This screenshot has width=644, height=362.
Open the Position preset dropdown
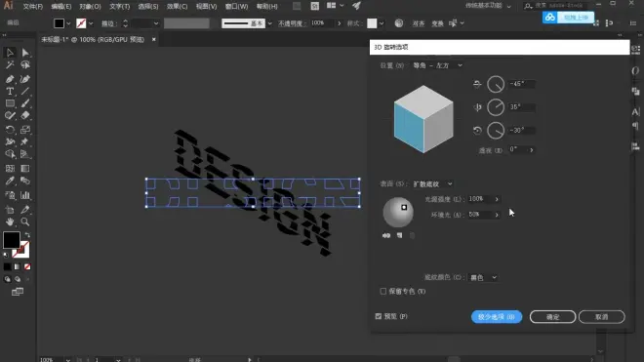438,65
